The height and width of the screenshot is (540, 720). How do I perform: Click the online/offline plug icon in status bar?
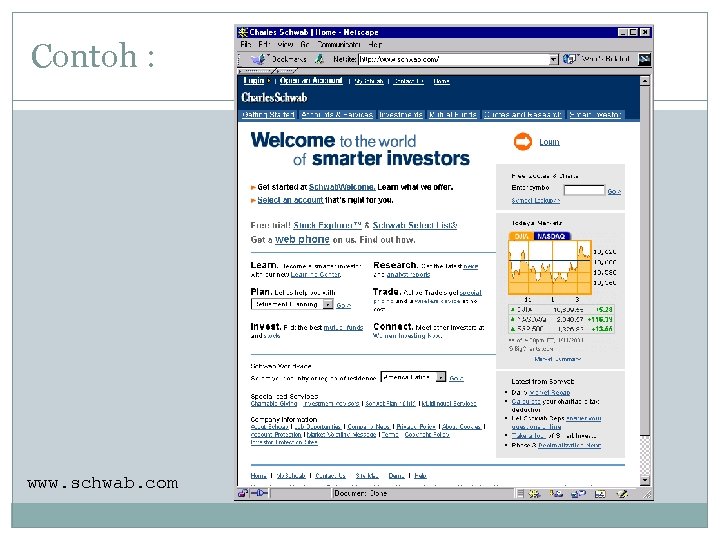(259, 494)
